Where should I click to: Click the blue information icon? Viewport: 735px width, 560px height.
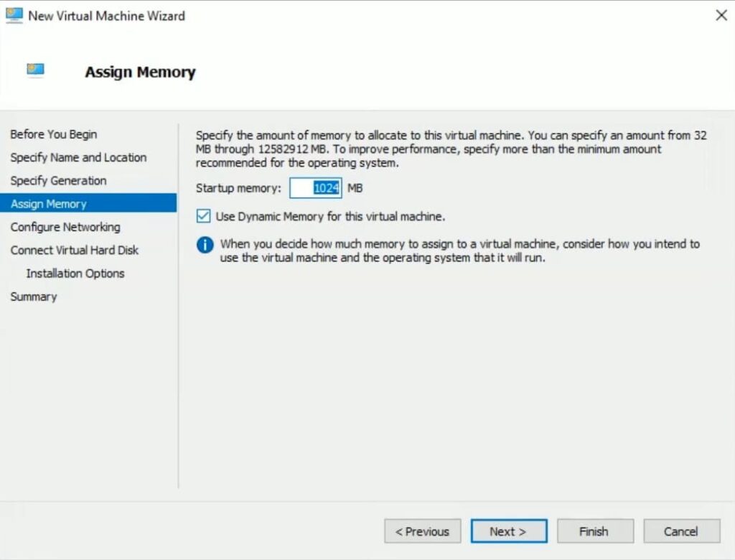[205, 245]
